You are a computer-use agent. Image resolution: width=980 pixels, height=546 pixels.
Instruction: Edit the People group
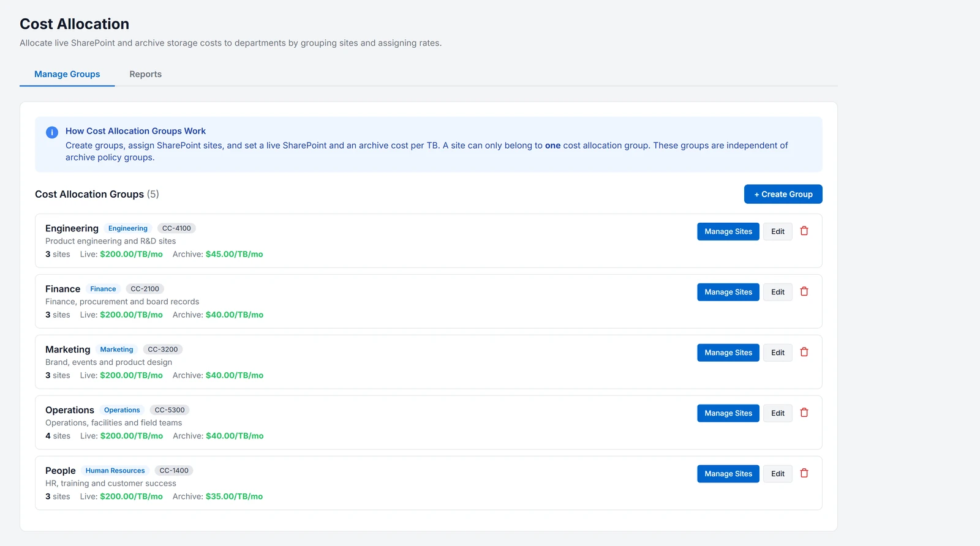(778, 474)
